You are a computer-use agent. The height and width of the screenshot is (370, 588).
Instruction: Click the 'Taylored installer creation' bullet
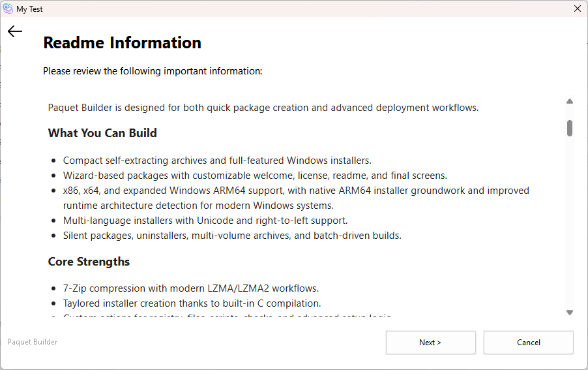coord(192,303)
